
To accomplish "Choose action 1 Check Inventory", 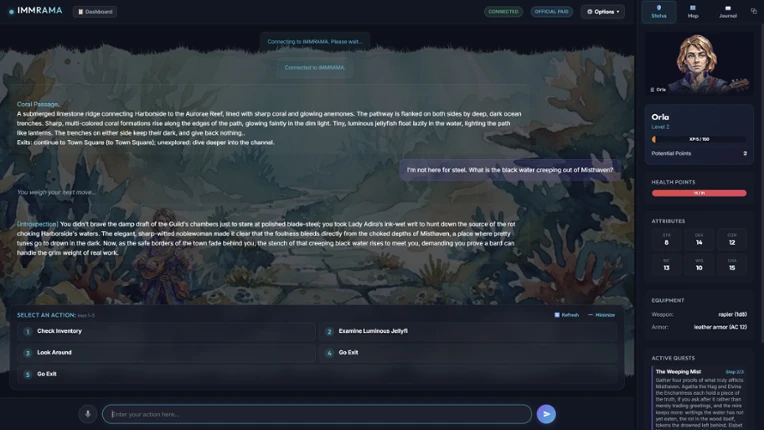I will pos(166,331).
